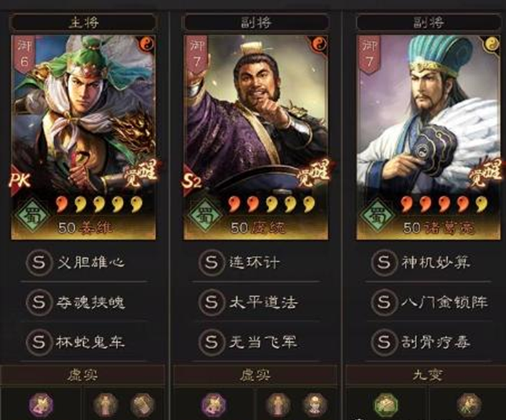
Task: Click the yin-yang icon on Jiang Wei's card
Action: (147, 44)
